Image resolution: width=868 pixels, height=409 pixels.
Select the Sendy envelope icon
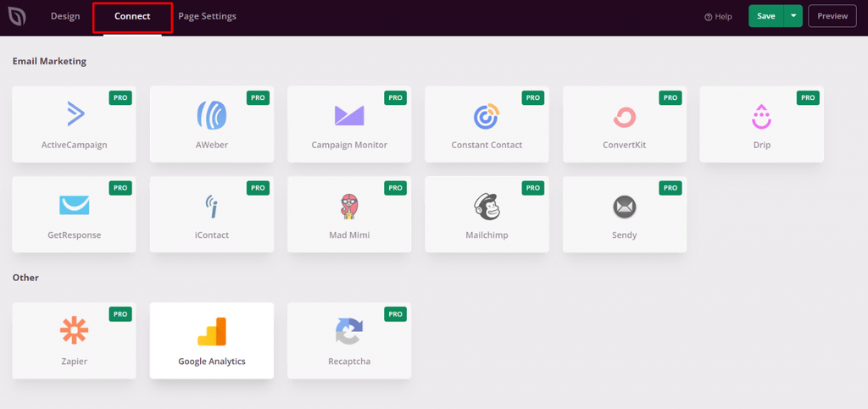click(x=625, y=207)
